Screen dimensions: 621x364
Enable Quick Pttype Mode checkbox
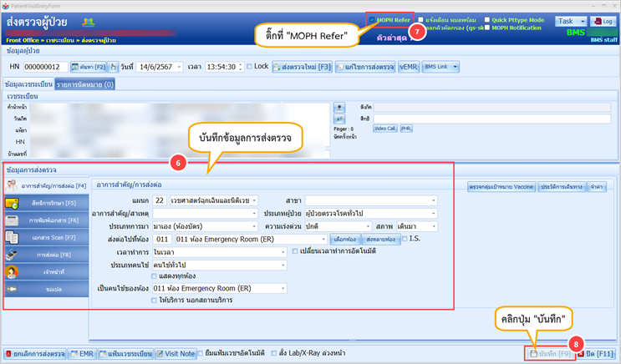point(487,20)
